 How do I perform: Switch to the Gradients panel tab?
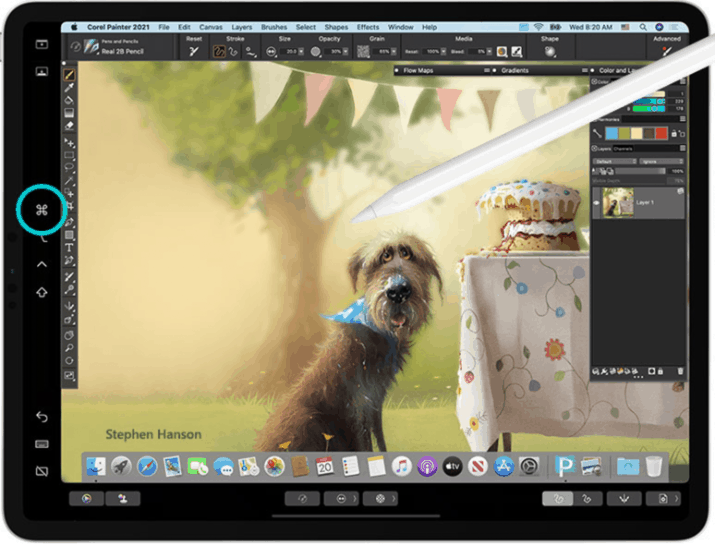point(515,70)
